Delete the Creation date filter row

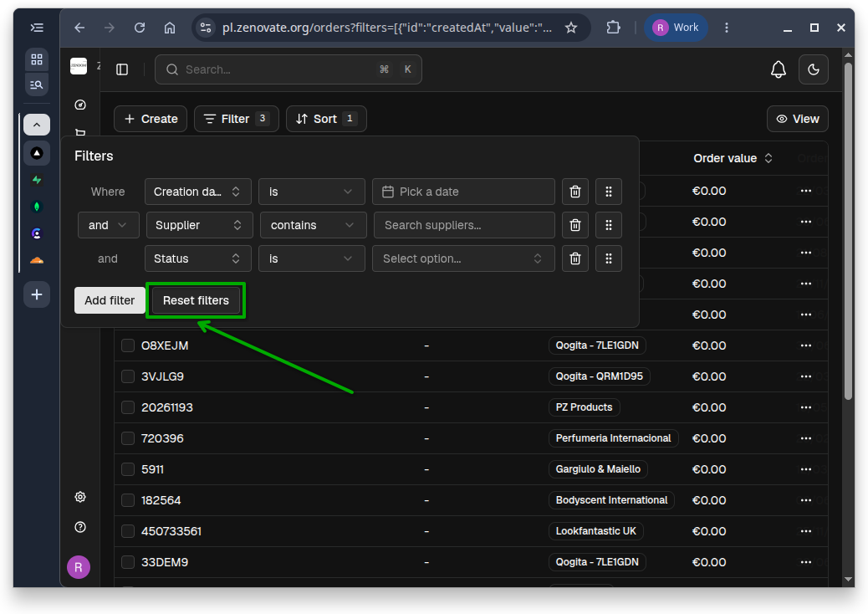point(575,192)
